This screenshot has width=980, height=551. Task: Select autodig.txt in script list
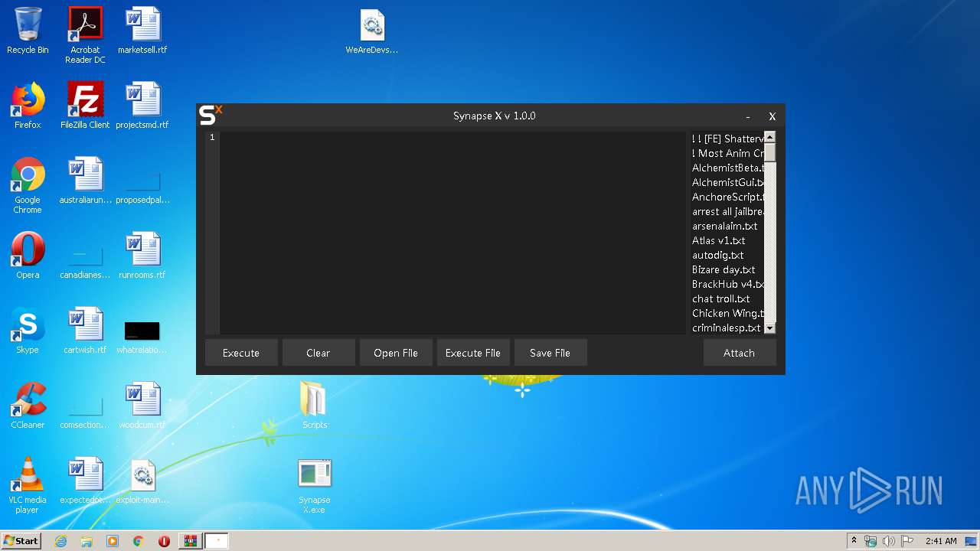click(x=718, y=255)
